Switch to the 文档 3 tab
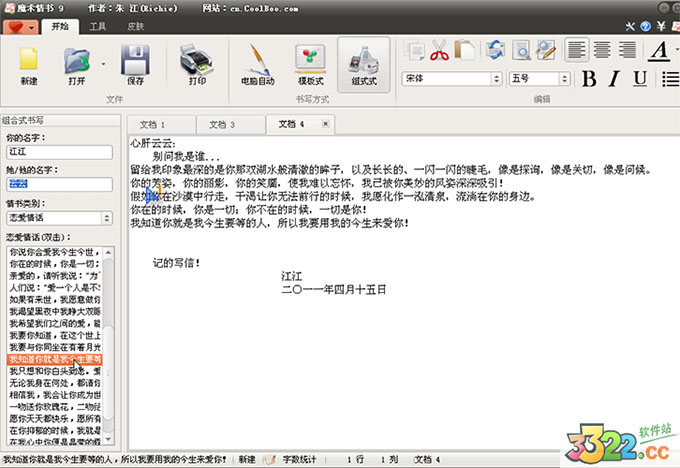 pyautogui.click(x=231, y=125)
